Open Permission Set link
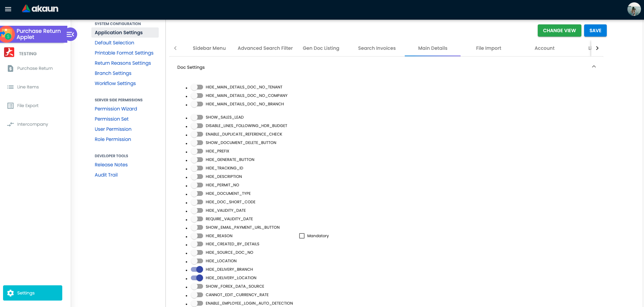This screenshot has height=307, width=644. [x=112, y=119]
